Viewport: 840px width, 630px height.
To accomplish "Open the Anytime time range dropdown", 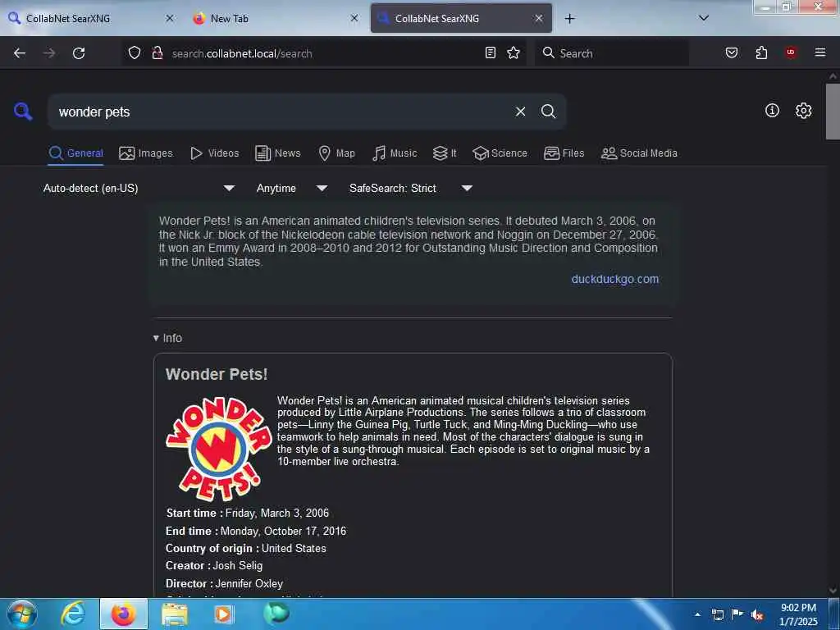I will (292, 188).
